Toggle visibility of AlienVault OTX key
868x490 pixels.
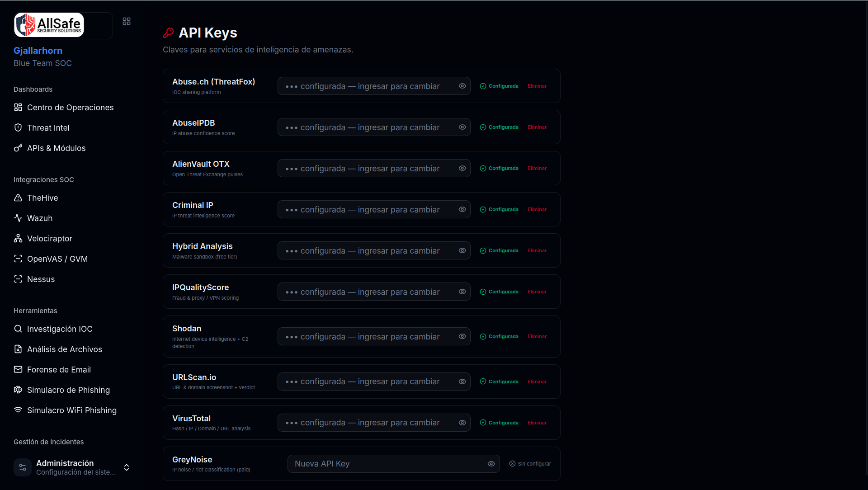[x=462, y=168]
